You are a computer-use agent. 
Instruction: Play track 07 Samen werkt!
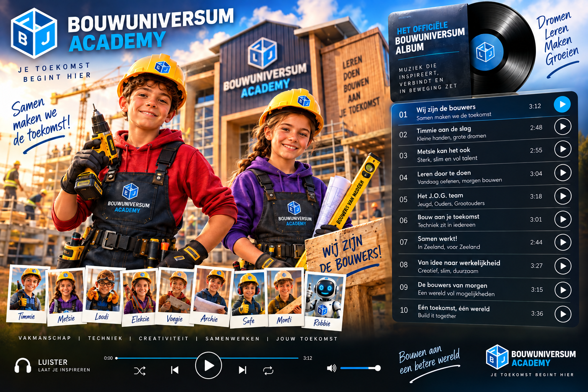click(563, 242)
